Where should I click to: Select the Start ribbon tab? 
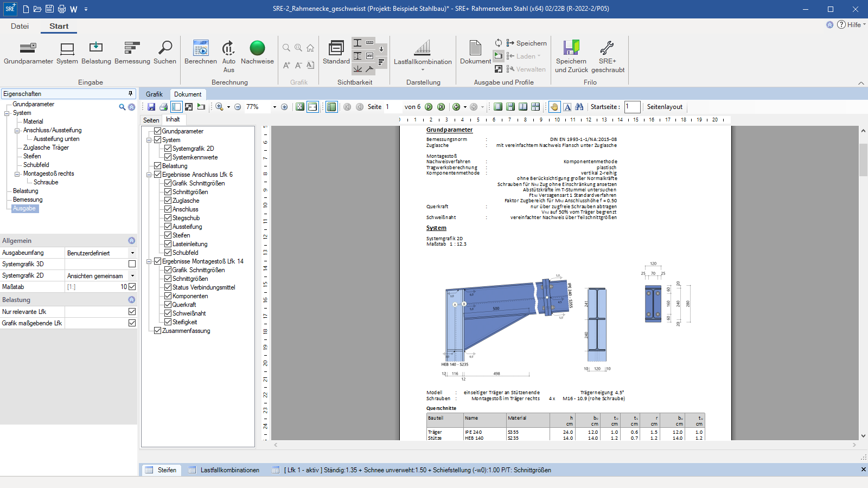tap(59, 26)
